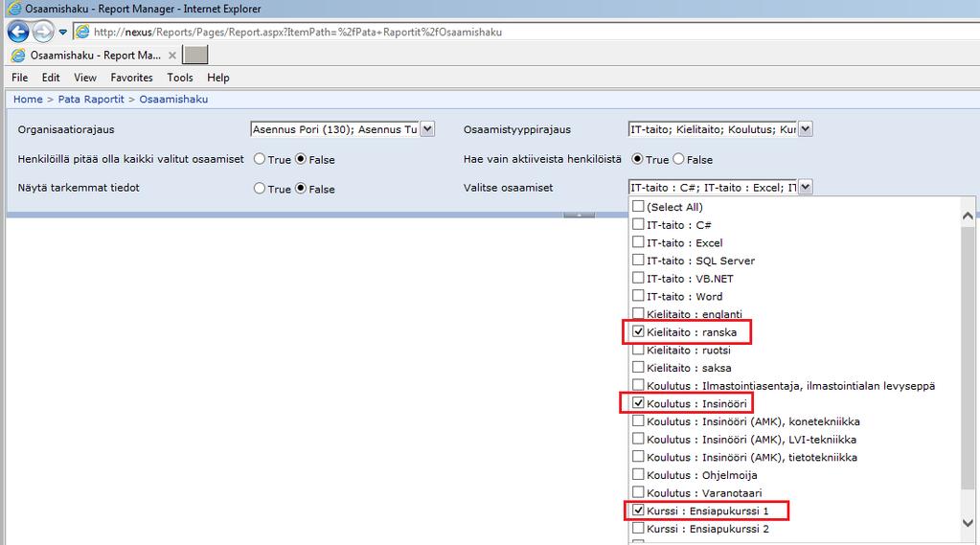This screenshot has width=980, height=545.
Task: Close the Osaamishaku browser tab
Action: (x=172, y=56)
